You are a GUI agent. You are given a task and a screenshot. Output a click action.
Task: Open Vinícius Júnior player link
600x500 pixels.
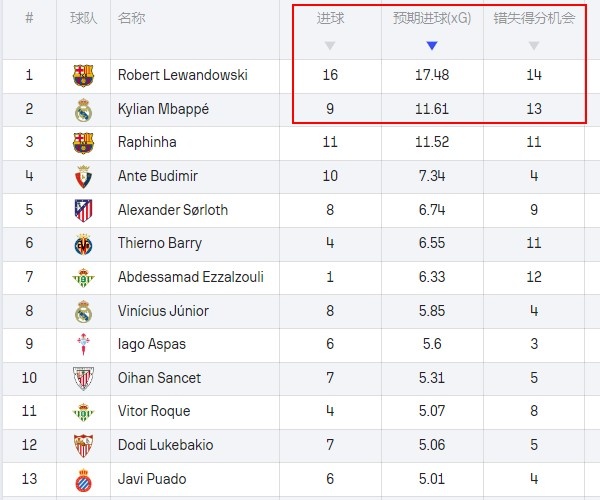click(x=163, y=311)
